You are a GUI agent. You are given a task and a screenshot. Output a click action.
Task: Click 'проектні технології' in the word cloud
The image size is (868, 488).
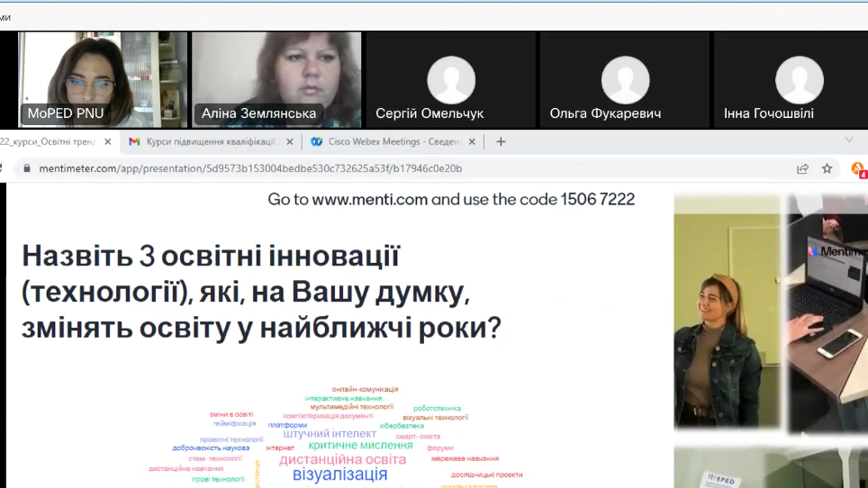tap(231, 440)
